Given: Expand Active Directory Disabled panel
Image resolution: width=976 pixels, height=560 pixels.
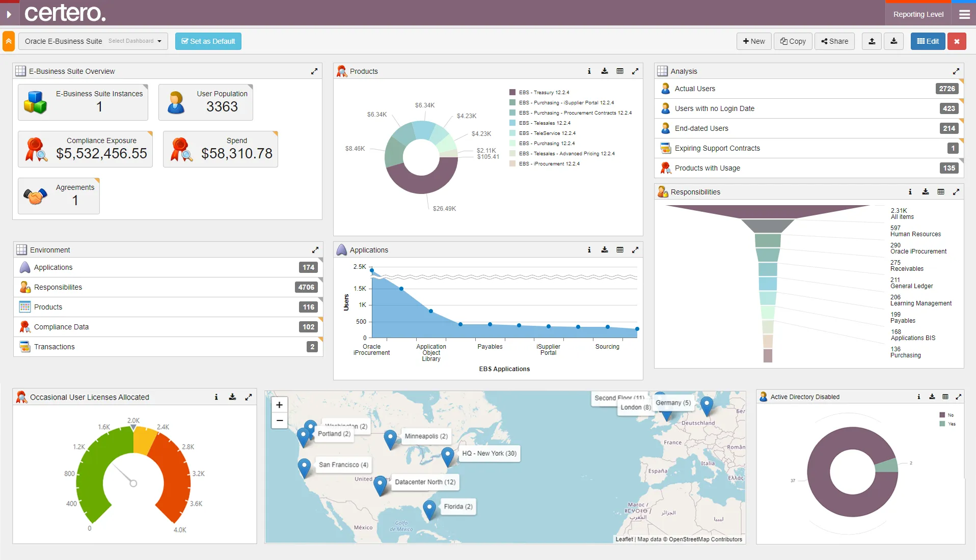Looking at the screenshot, I should click(x=959, y=397).
